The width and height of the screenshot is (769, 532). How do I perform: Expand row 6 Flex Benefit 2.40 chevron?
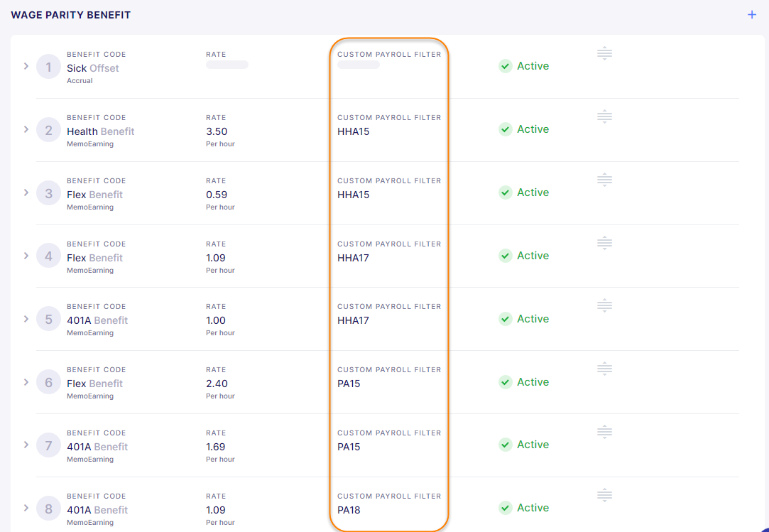(26, 382)
